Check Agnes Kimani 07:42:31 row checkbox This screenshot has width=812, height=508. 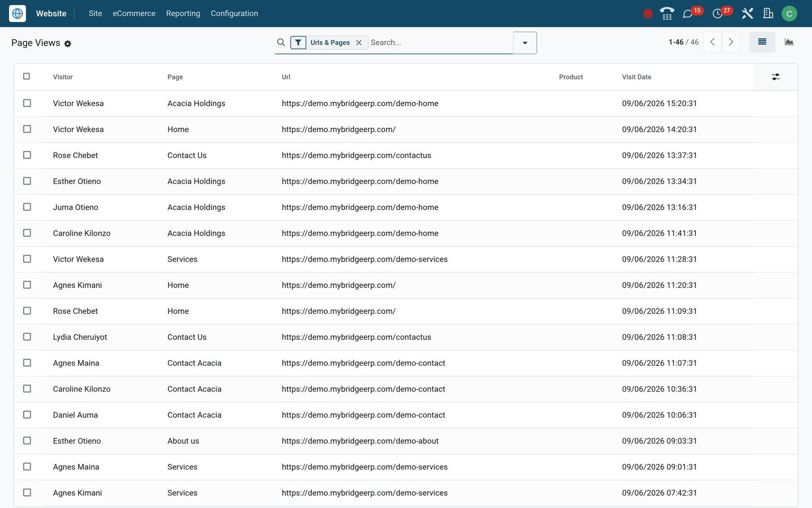pos(27,492)
